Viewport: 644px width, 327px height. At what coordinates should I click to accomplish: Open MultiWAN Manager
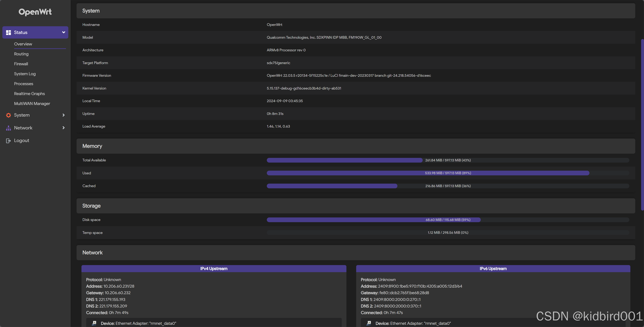[32, 104]
